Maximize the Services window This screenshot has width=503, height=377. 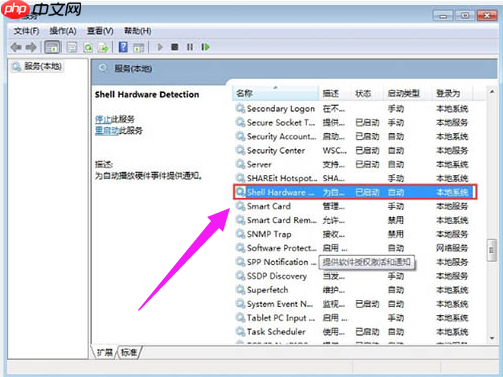pyautogui.click(x=465, y=15)
